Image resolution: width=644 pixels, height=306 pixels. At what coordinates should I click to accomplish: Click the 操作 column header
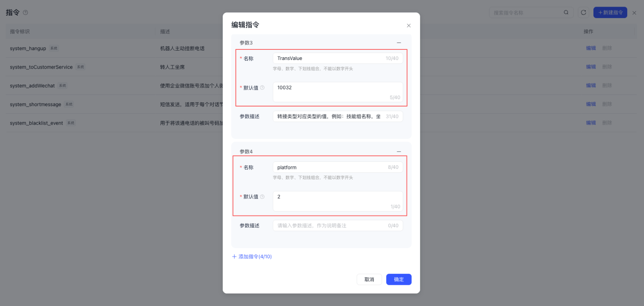588,31
